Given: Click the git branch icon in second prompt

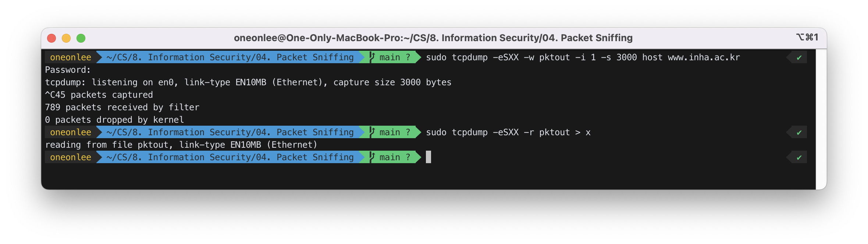Looking at the screenshot, I should (x=372, y=132).
